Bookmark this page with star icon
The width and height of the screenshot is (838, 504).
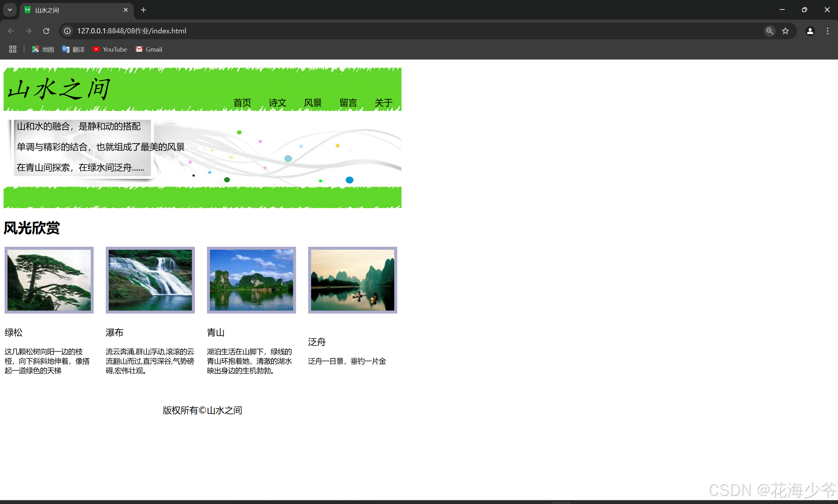(x=785, y=31)
